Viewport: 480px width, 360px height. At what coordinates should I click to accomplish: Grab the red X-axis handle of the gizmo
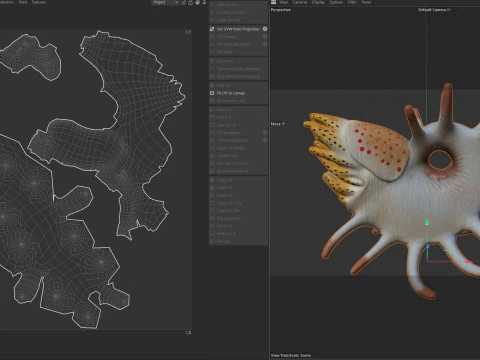(x=468, y=262)
